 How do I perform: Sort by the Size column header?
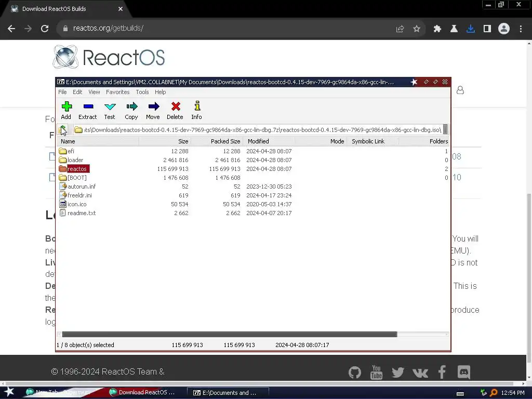[164, 141]
